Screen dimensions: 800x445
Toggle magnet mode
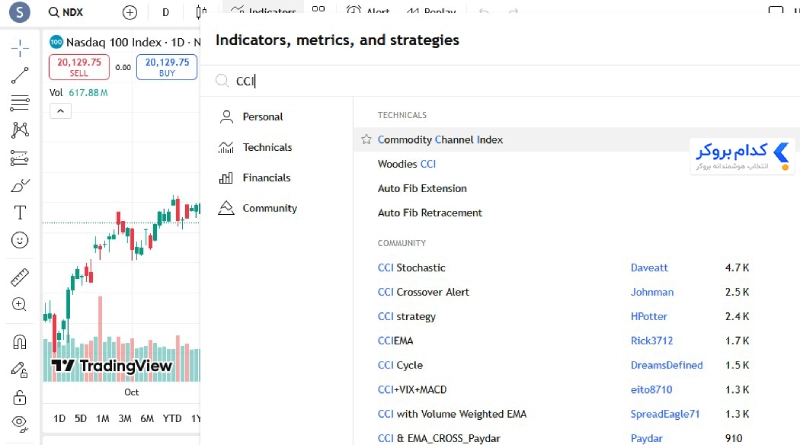click(20, 342)
